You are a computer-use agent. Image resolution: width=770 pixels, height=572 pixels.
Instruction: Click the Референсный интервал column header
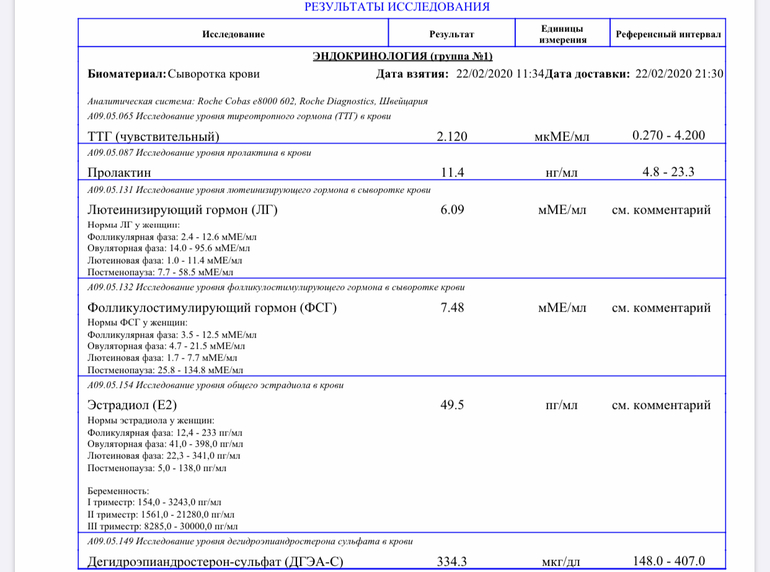point(668,34)
